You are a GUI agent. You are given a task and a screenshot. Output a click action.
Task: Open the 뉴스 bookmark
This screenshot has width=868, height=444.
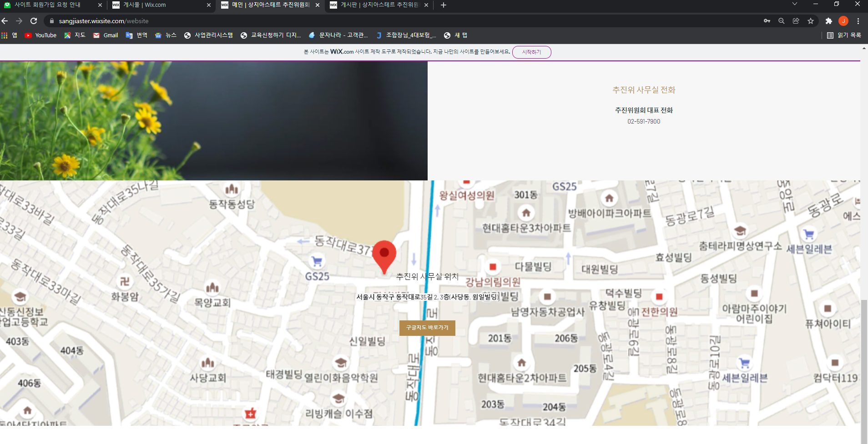tap(166, 35)
